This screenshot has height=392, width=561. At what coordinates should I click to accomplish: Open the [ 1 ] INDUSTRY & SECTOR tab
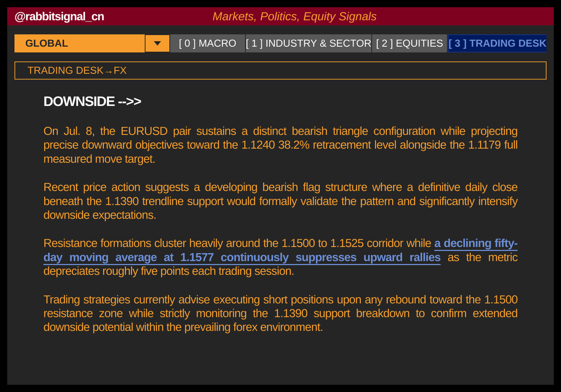[309, 43]
